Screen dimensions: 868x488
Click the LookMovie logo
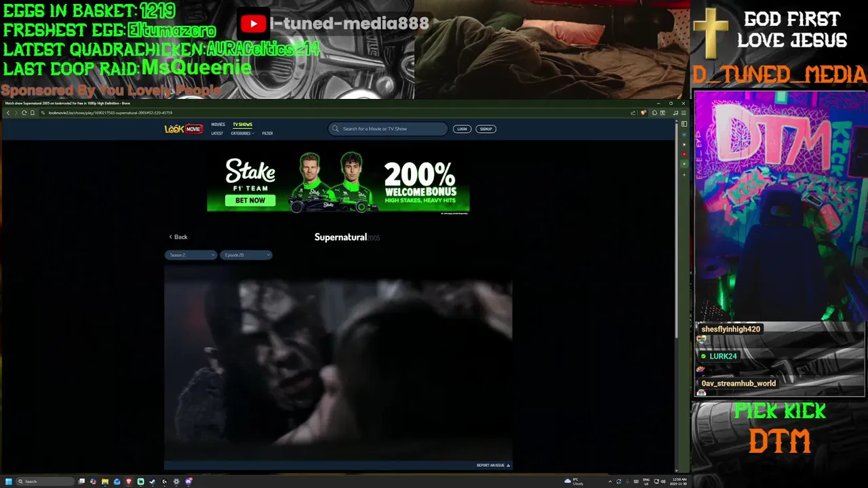(183, 129)
